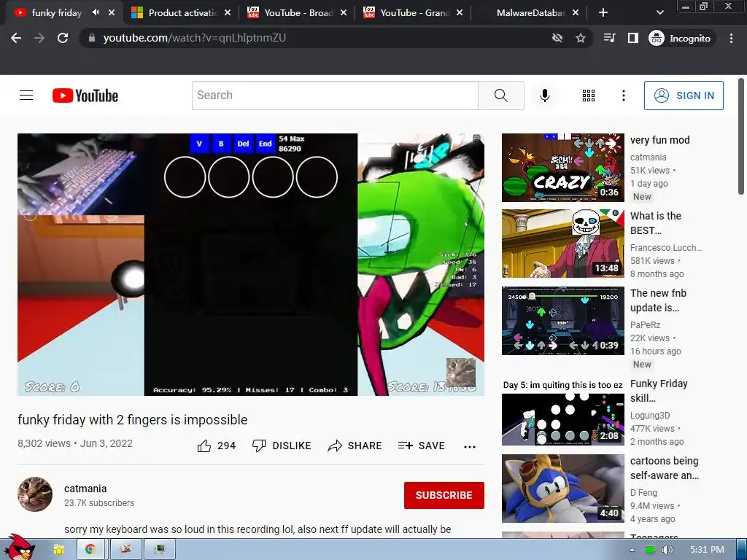Screen dimensions: 747x560
Task: Open the YouTube hamburger guide menu
Action: [x=26, y=96]
